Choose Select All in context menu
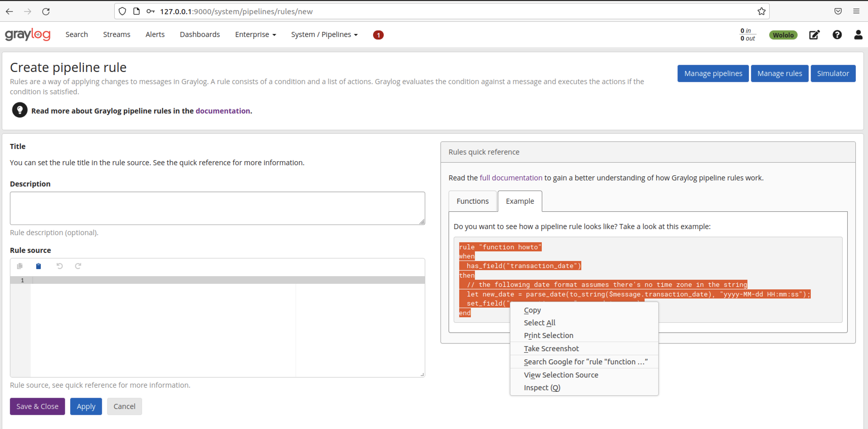The image size is (868, 429). [539, 323]
